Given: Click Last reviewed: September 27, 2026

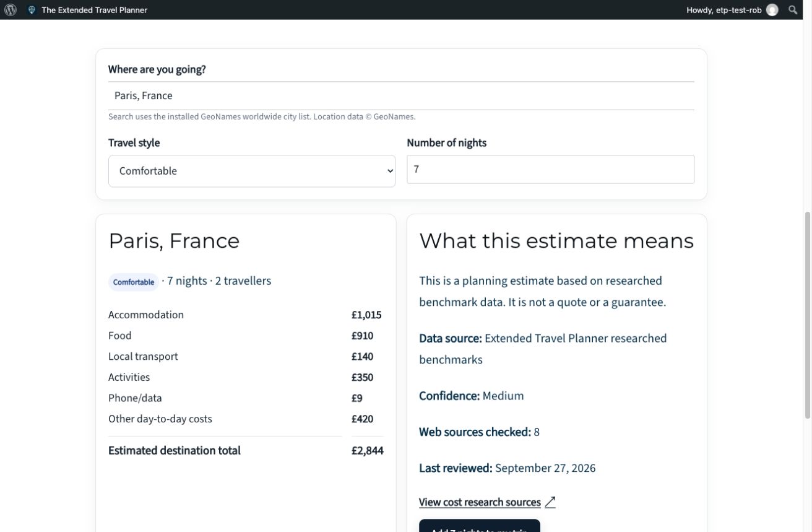Looking at the screenshot, I should pos(507,468).
